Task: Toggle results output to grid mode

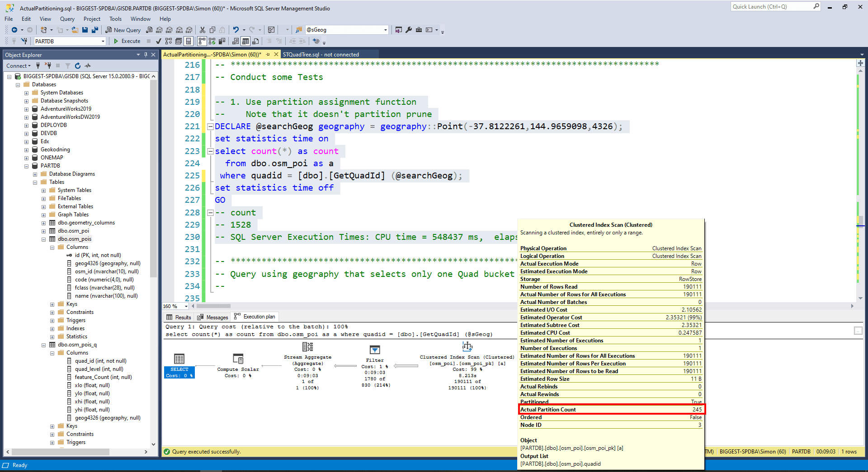Action: (245, 41)
